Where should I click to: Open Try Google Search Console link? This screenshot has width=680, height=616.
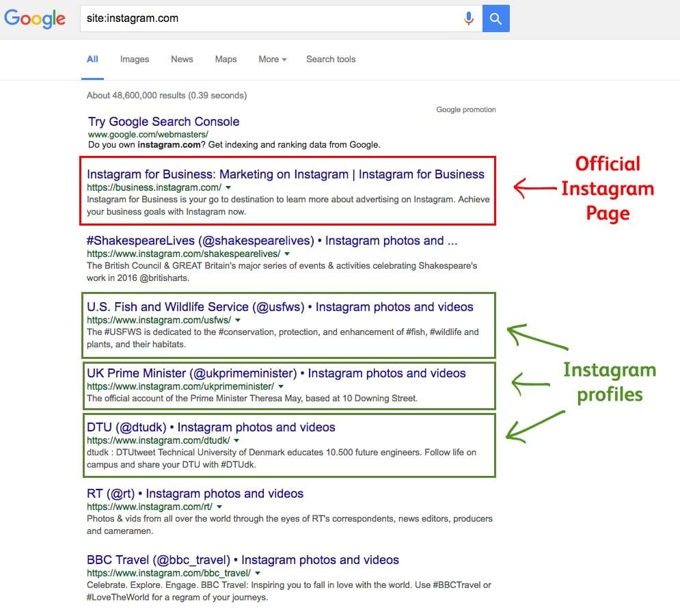click(163, 122)
